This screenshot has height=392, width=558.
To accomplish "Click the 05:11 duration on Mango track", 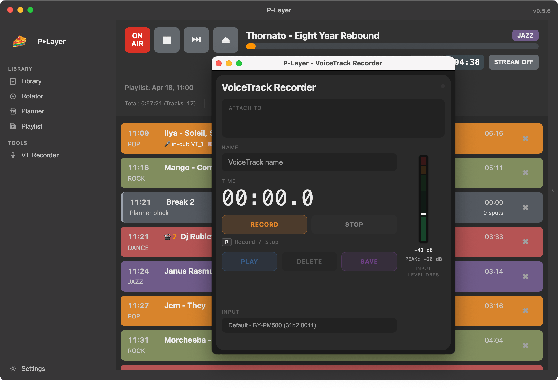I will (494, 168).
